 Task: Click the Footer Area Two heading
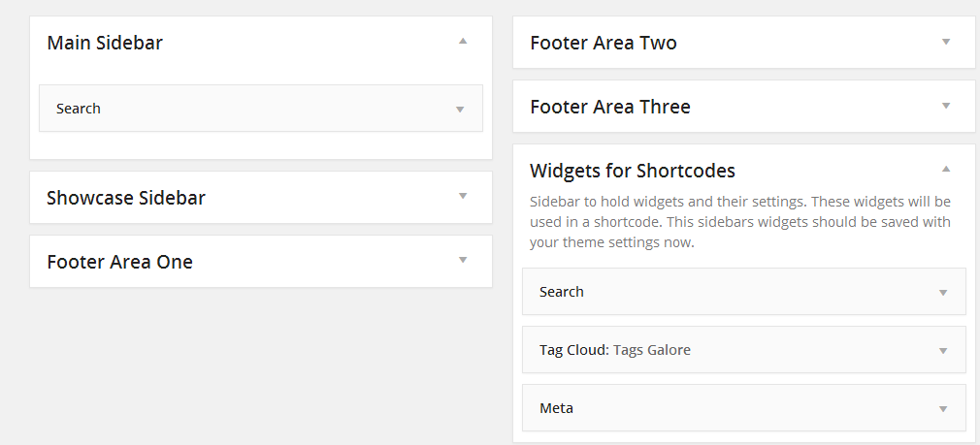pos(604,43)
